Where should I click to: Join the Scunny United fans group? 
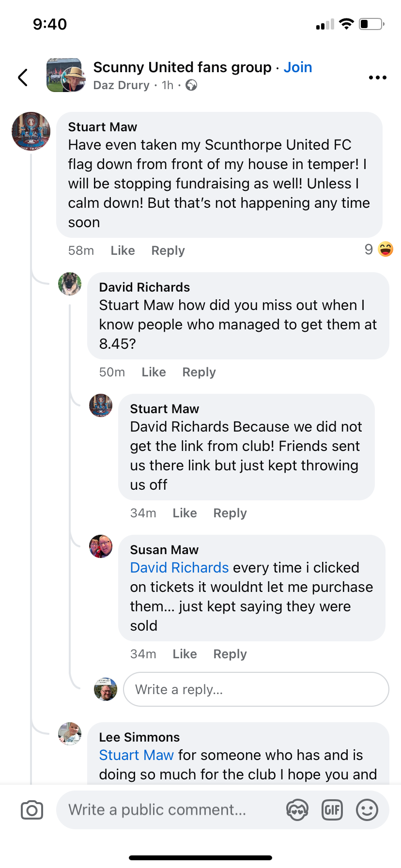298,67
